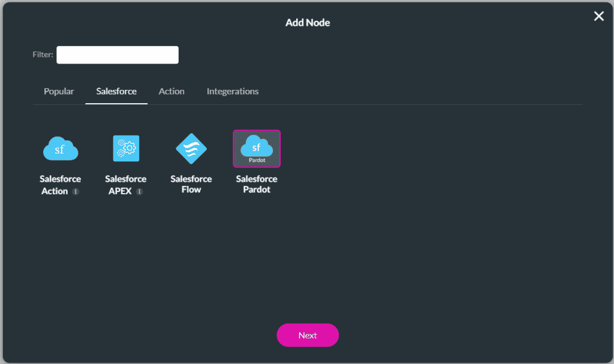Open the Integrations tab
This screenshot has width=614, height=364.
coord(233,91)
